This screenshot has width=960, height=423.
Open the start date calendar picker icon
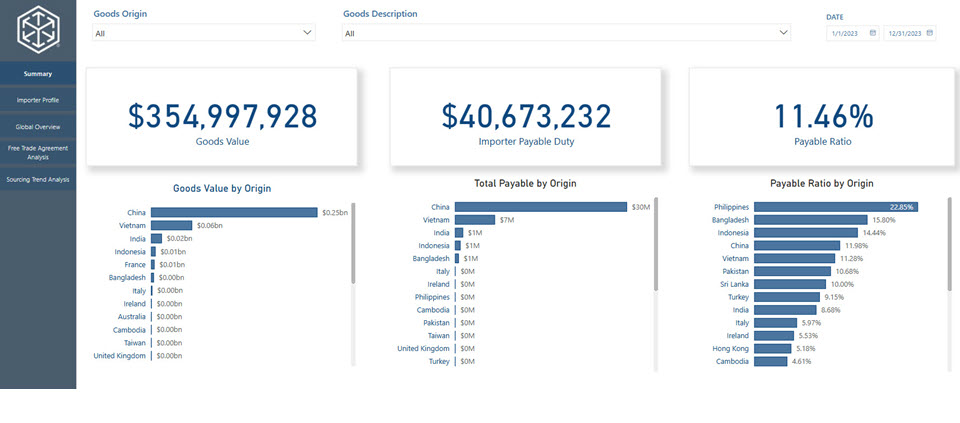click(873, 33)
